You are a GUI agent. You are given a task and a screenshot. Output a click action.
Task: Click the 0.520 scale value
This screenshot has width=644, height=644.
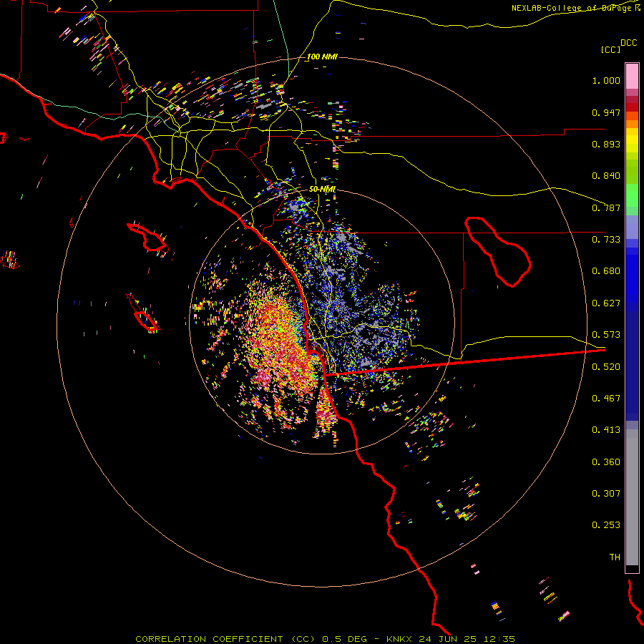coord(606,367)
